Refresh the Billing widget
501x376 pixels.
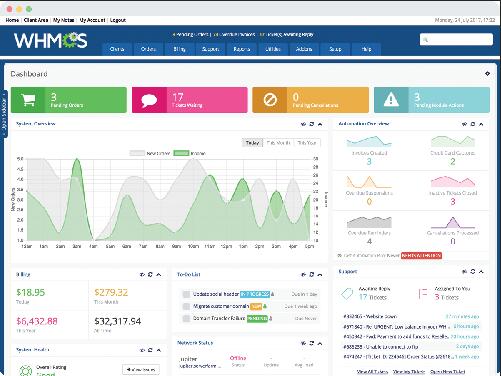150,275
